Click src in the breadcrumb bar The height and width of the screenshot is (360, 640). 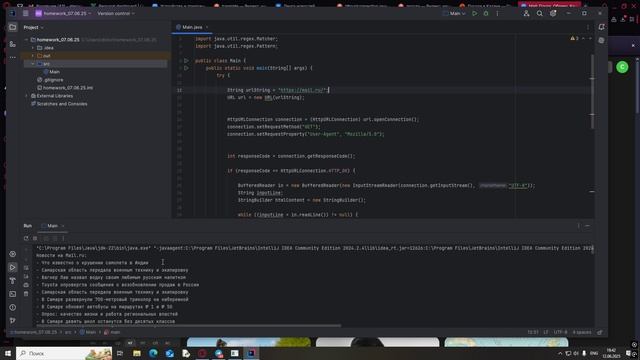pos(68,332)
